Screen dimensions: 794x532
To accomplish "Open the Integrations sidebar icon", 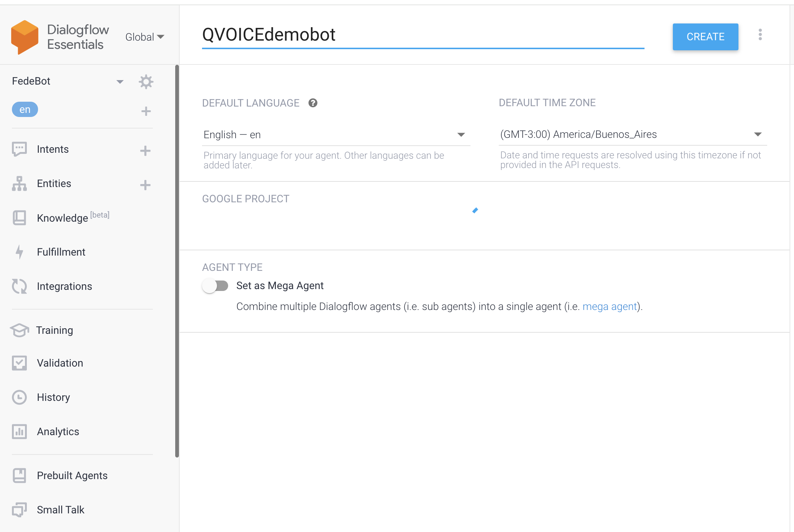I will [19, 286].
